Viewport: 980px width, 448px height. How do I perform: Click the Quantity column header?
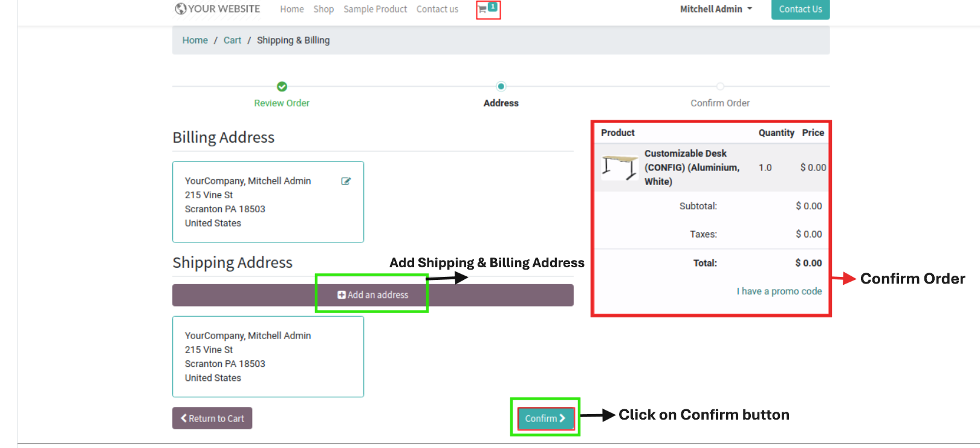click(x=776, y=132)
